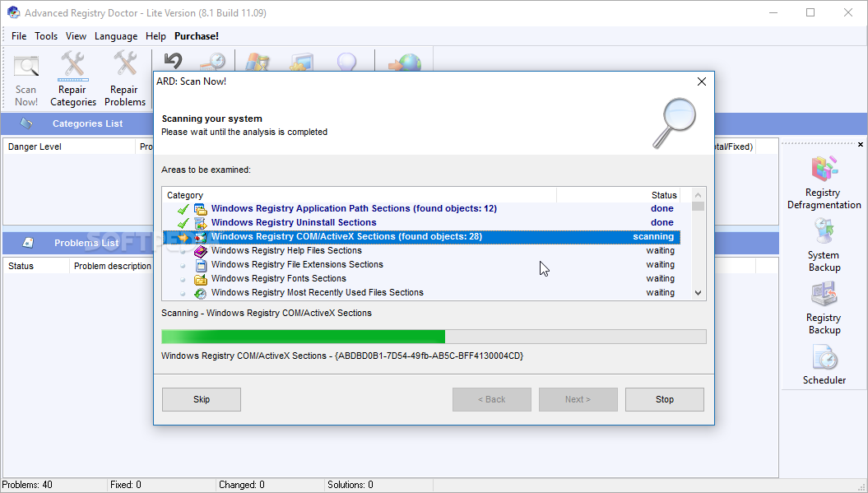868x493 pixels.
Task: Click the light bulb toolbar icon
Action: coord(346,62)
